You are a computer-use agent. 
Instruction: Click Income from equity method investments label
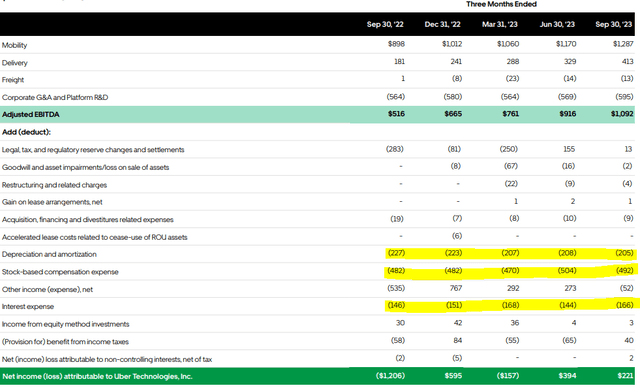(x=65, y=324)
